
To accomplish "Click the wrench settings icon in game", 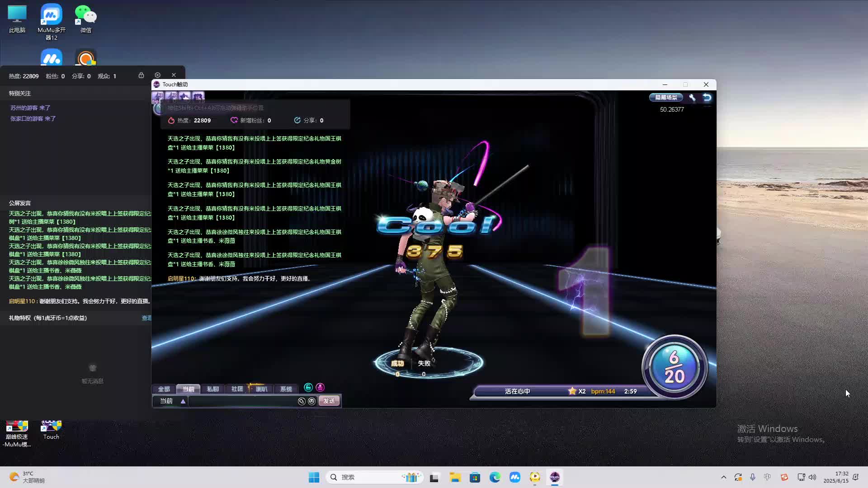I will click(692, 97).
